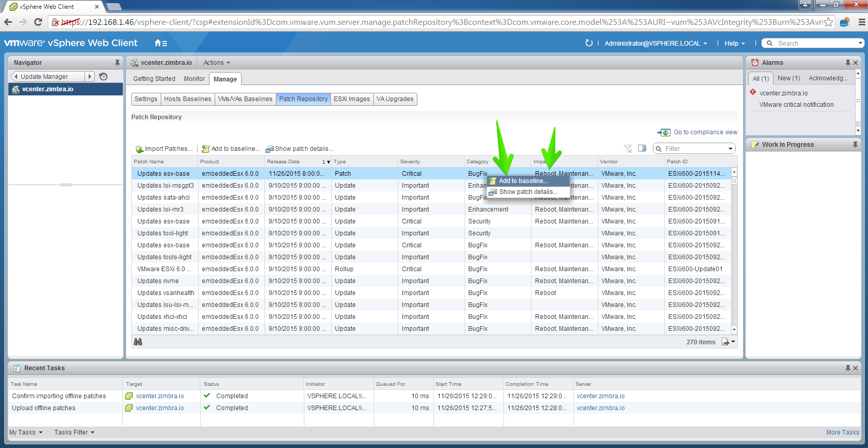Open the column selection icon
The image size is (868, 448).
(x=642, y=148)
